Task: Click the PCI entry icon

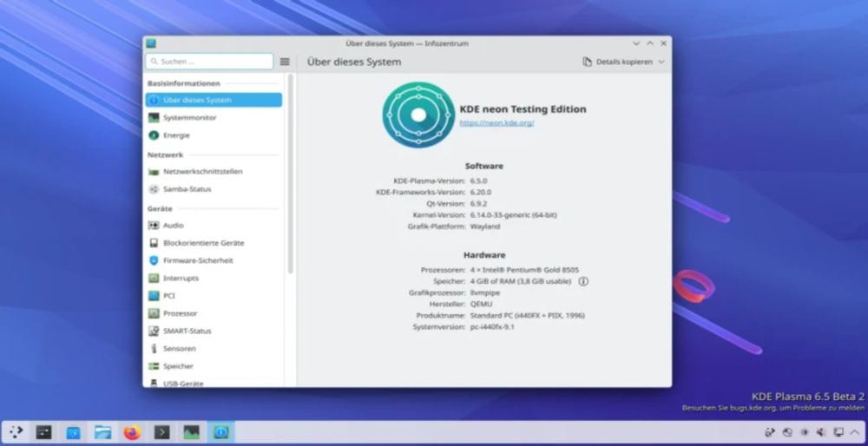Action: coord(154,296)
